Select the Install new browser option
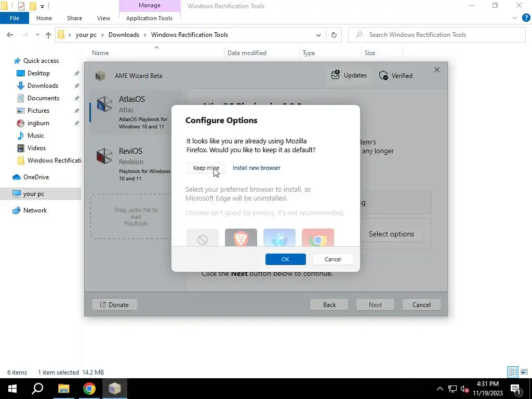Viewport: 532px width, 399px height. 257,168
